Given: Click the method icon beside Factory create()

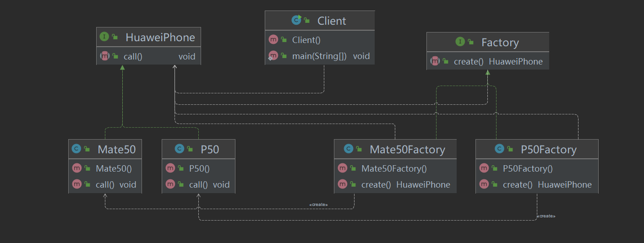Looking at the screenshot, I should 435,61.
